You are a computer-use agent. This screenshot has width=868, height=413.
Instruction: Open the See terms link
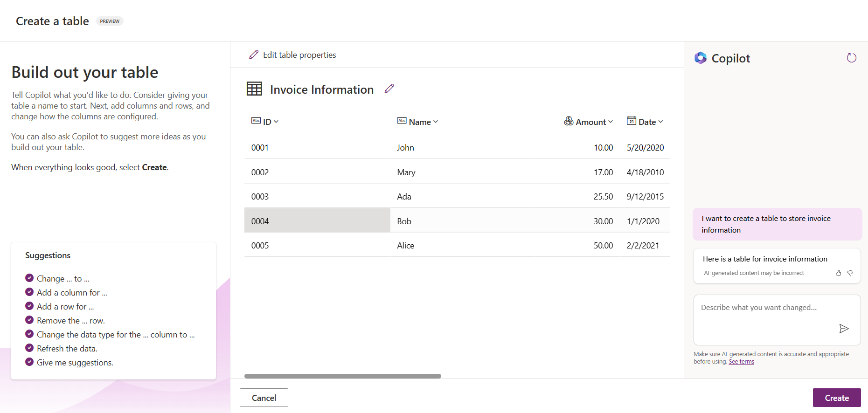[x=741, y=362]
